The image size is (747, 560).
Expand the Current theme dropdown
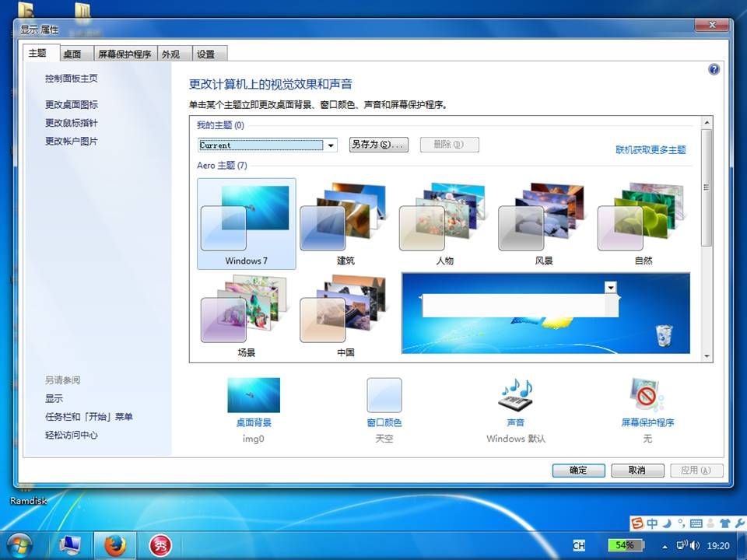click(x=331, y=145)
